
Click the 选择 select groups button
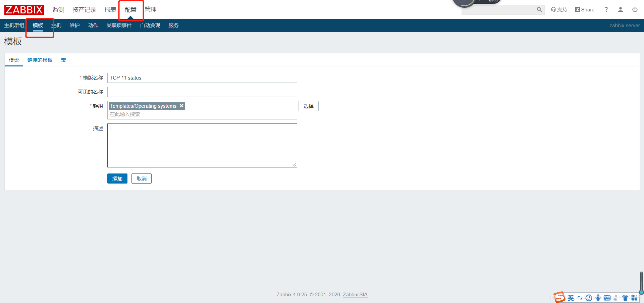(x=309, y=106)
